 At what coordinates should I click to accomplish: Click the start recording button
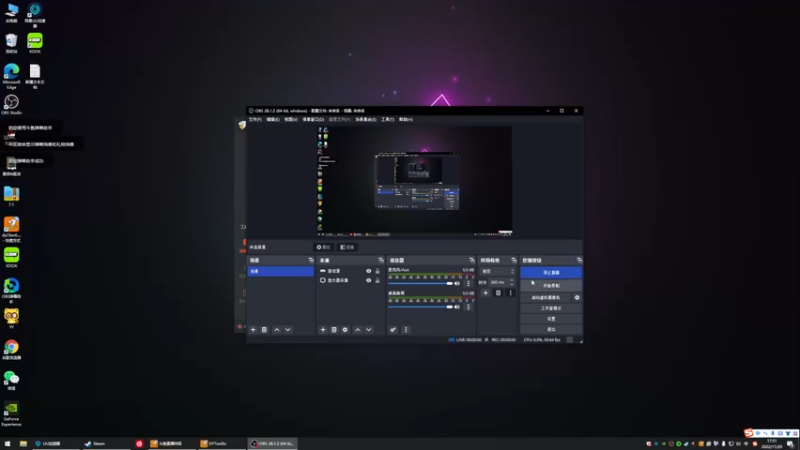point(551,286)
